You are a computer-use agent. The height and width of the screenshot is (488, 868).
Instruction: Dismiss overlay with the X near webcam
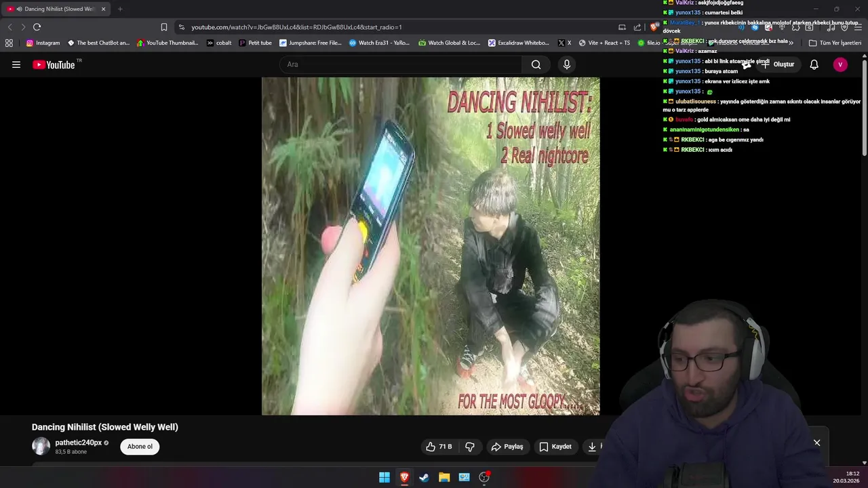tap(817, 443)
